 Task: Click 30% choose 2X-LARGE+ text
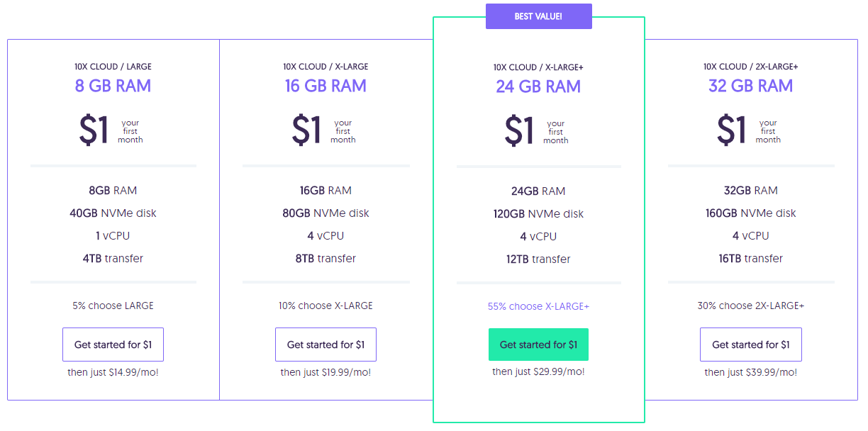pos(751,306)
